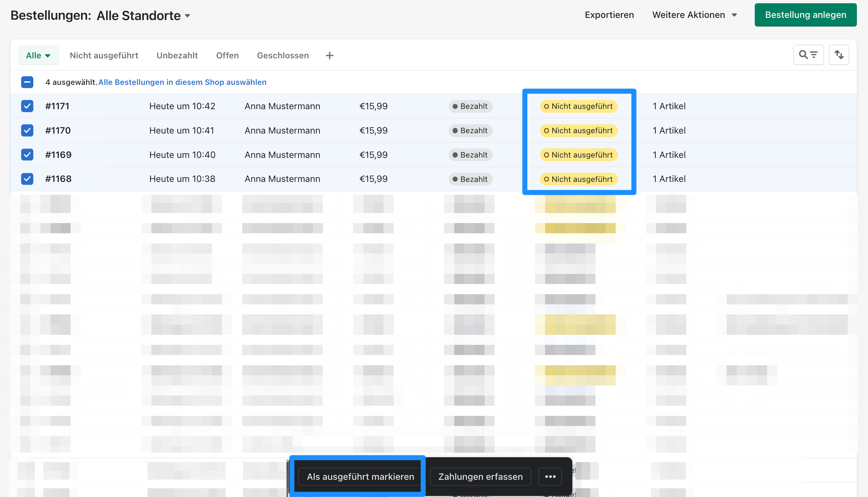Click Als ausgeführt markieren button
This screenshot has height=497, width=868.
pyautogui.click(x=360, y=477)
